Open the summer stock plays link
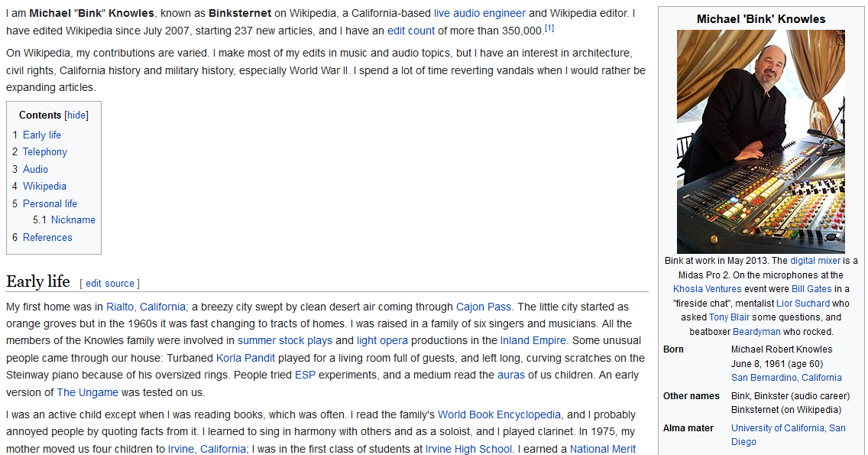Viewport: 868px width, 455px height. click(x=285, y=341)
